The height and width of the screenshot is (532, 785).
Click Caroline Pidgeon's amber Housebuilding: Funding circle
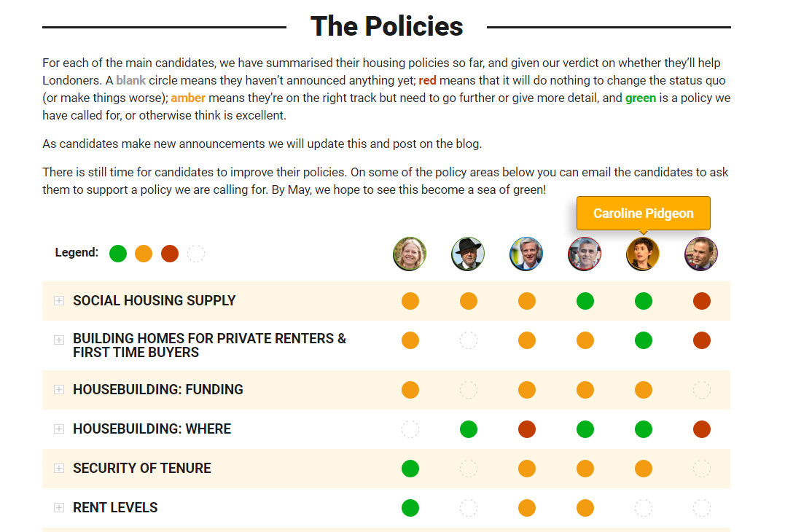click(x=644, y=390)
